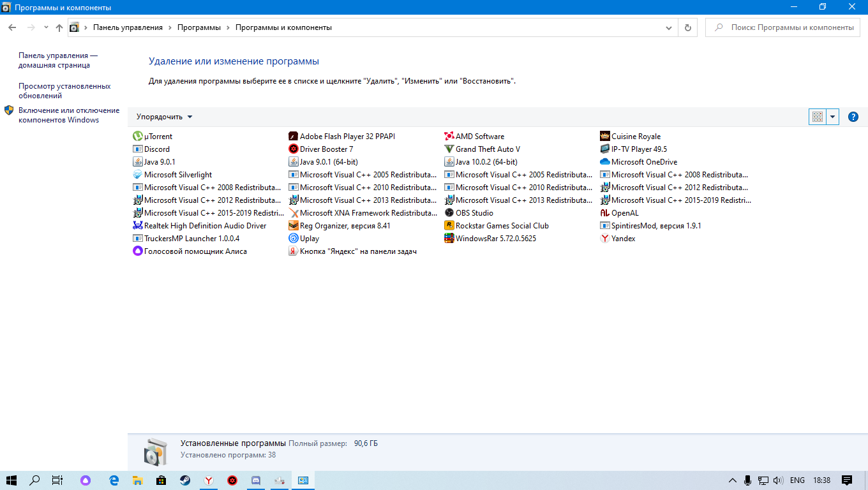
Task: Open Включение или отключение компонентов Windows link
Action: 69,115
